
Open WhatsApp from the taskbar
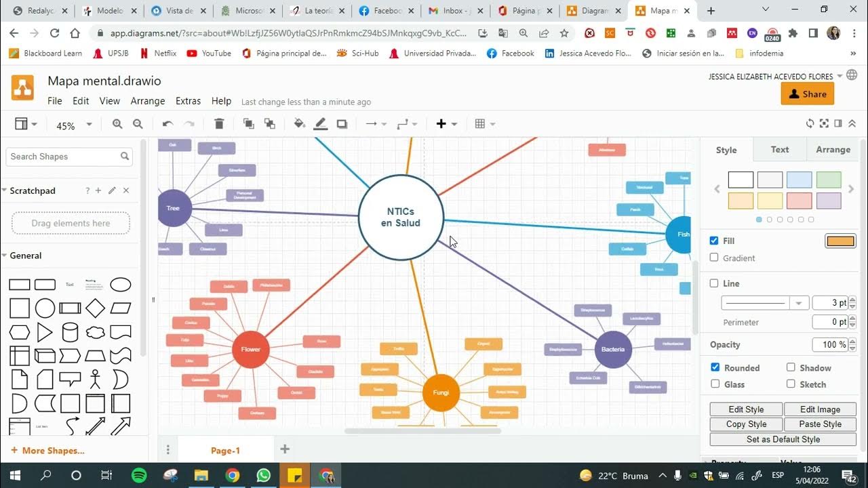(264, 475)
